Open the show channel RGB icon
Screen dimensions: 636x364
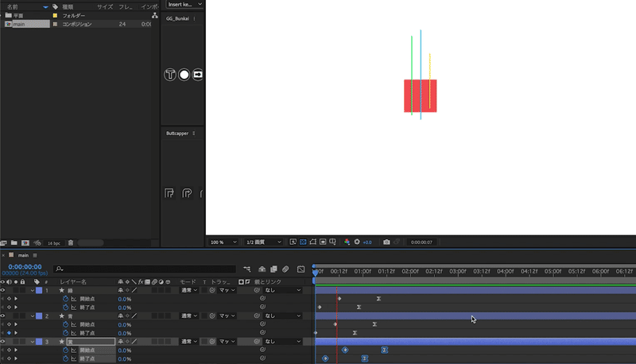pyautogui.click(x=347, y=242)
